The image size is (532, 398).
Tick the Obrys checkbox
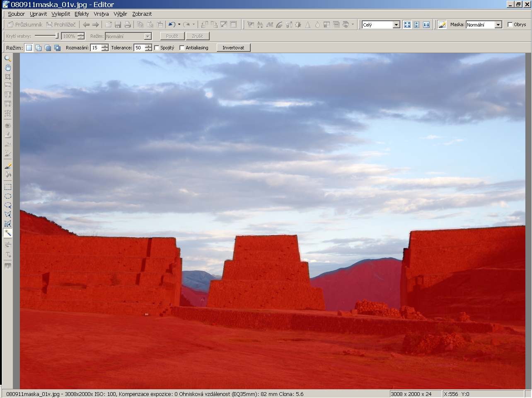click(510, 25)
